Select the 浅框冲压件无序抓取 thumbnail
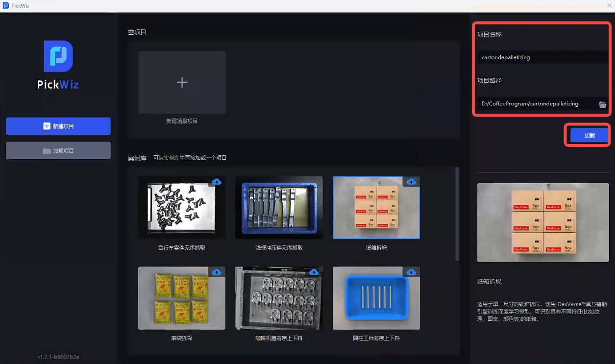Image resolution: width=615 pixels, height=364 pixels. 279,208
